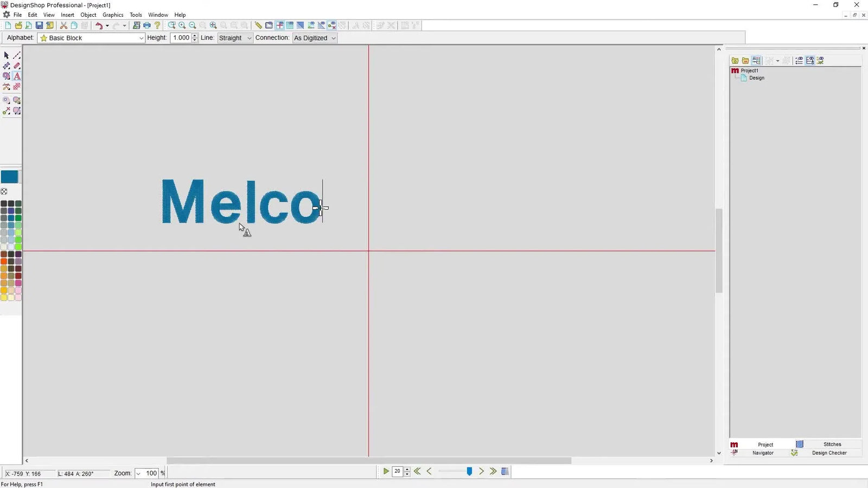
Task: Select the Project1 tree item
Action: click(749, 70)
